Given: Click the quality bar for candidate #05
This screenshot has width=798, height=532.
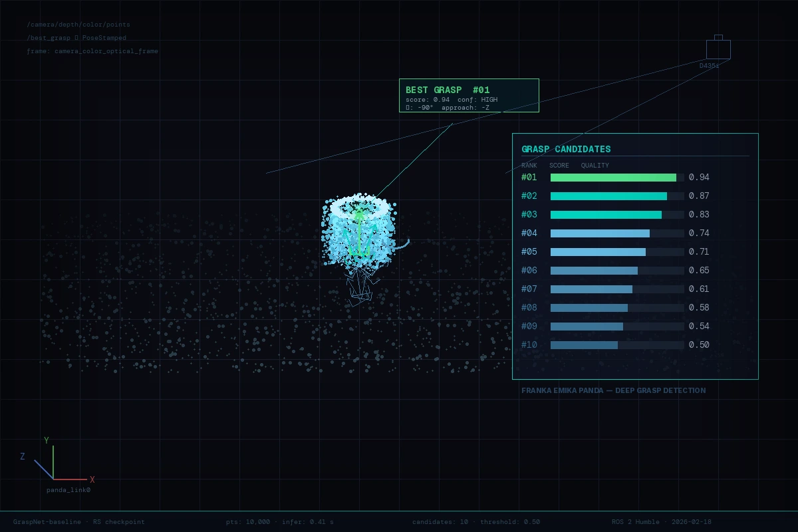Looking at the screenshot, I should (598, 252).
